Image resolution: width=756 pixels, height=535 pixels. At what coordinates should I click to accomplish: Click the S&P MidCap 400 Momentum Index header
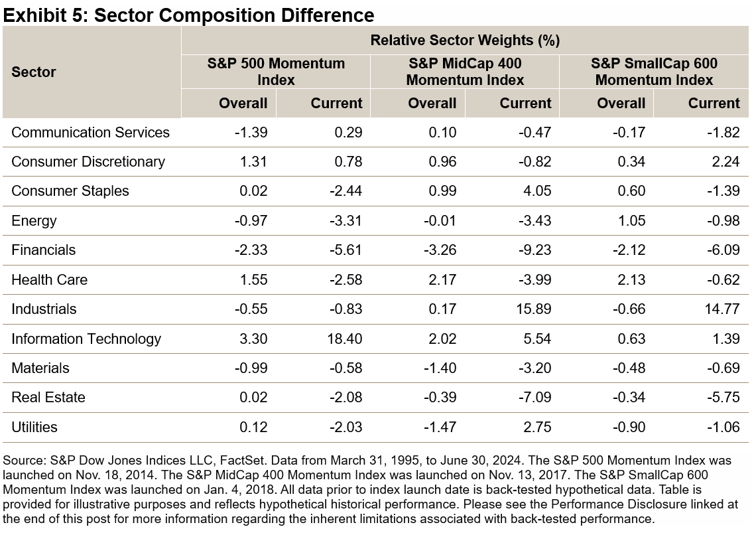click(465, 72)
